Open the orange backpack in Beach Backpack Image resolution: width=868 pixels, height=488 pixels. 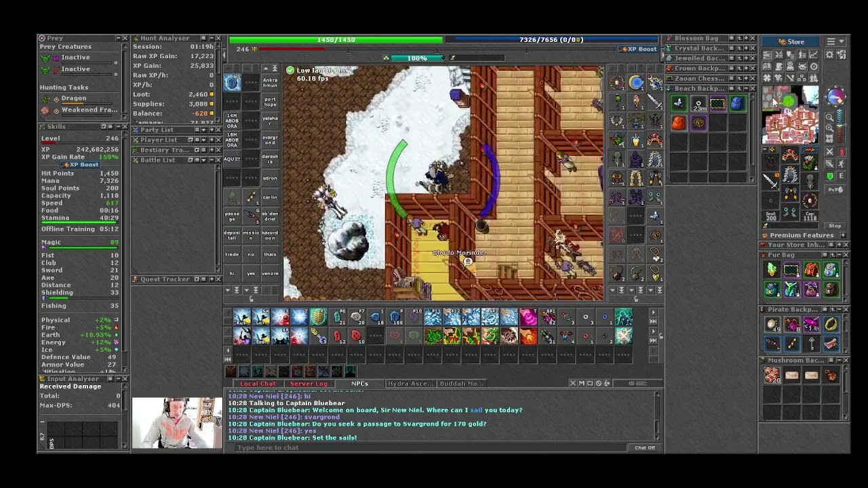tap(679, 123)
